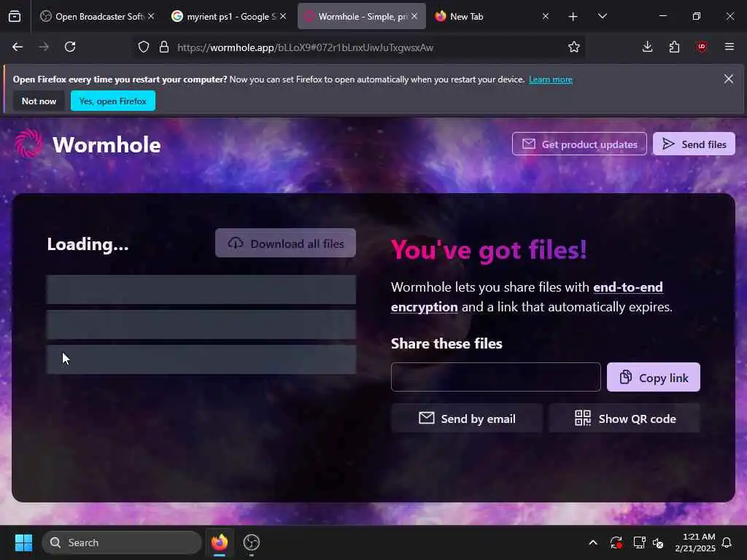Image resolution: width=747 pixels, height=560 pixels.
Task: Click the Wormhole title text
Action: (x=107, y=145)
